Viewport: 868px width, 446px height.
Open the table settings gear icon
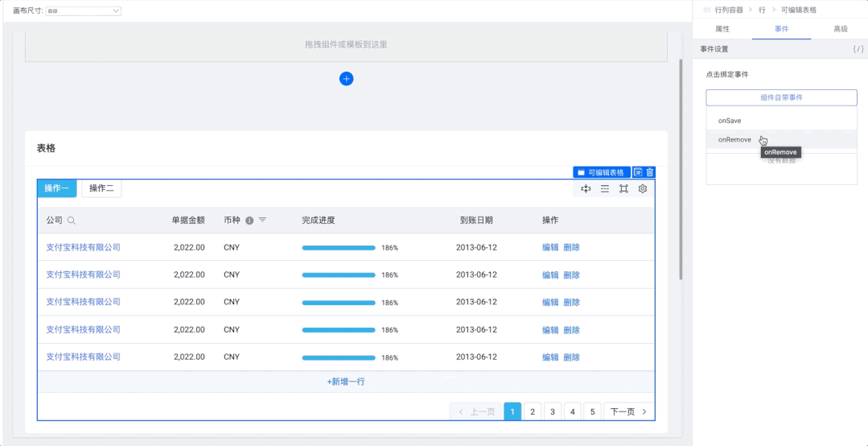tap(643, 189)
